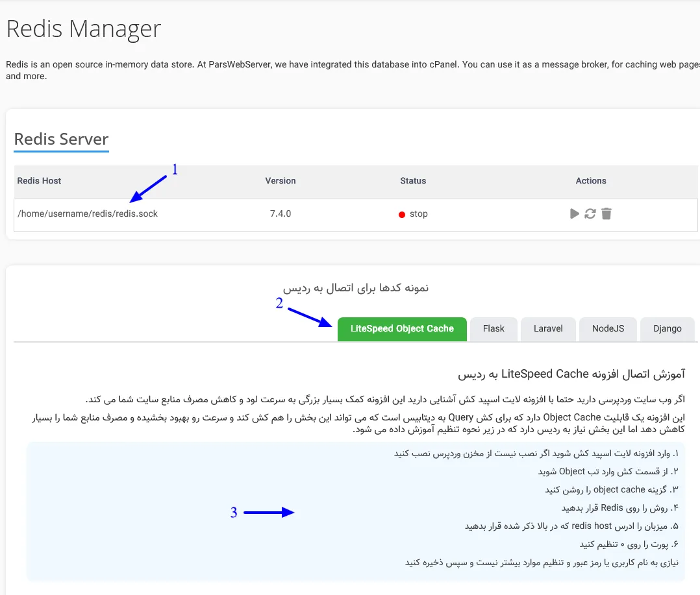Start the Redis server with the play icon
This screenshot has height=595, width=700.
pos(574,213)
